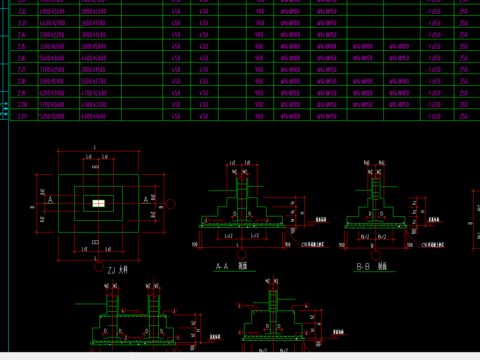Select the red circle right of the plan view
Screen dimensions: 480x360
coord(170,204)
